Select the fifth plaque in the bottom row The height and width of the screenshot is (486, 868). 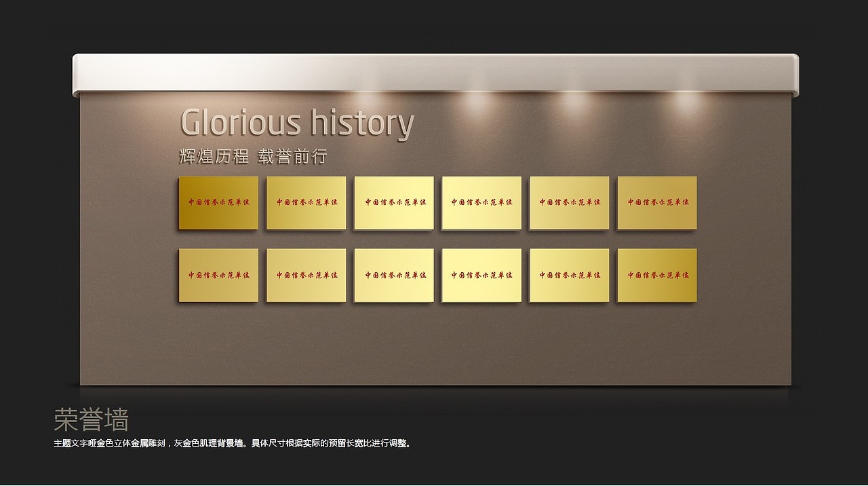click(568, 275)
